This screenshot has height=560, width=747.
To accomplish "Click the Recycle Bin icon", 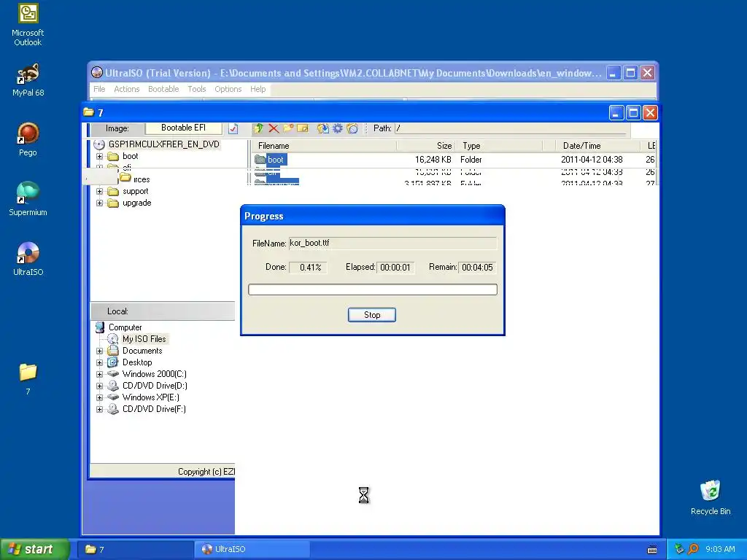I will click(x=711, y=491).
